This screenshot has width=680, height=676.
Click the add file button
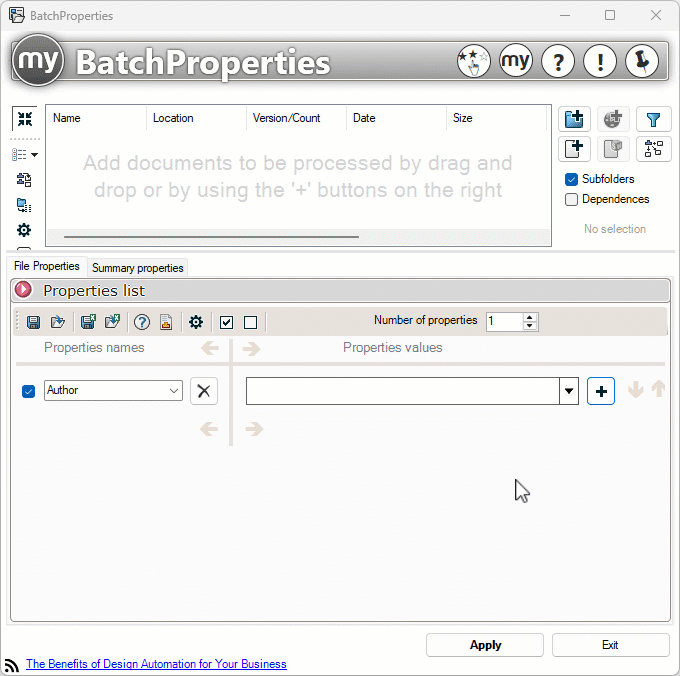pos(574,149)
